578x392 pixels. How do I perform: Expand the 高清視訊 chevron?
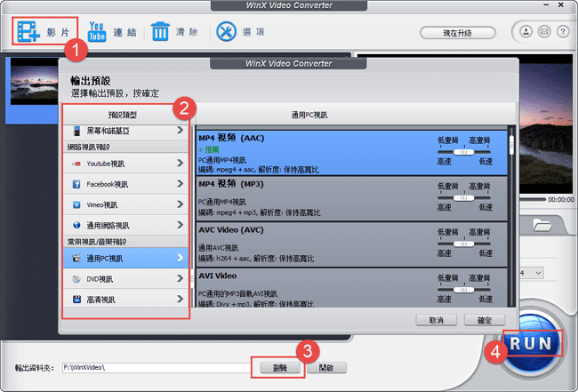(x=180, y=299)
